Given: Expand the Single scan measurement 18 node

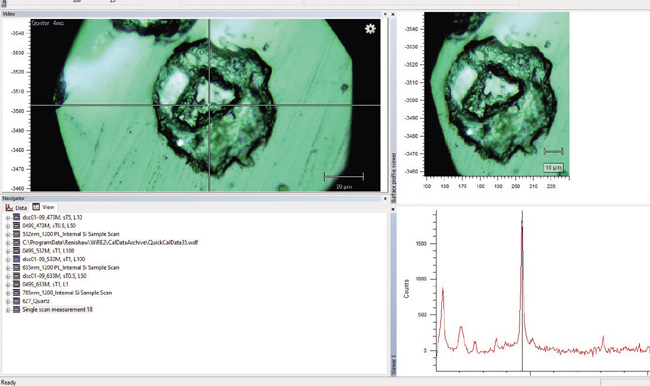Looking at the screenshot, I should (x=8, y=310).
